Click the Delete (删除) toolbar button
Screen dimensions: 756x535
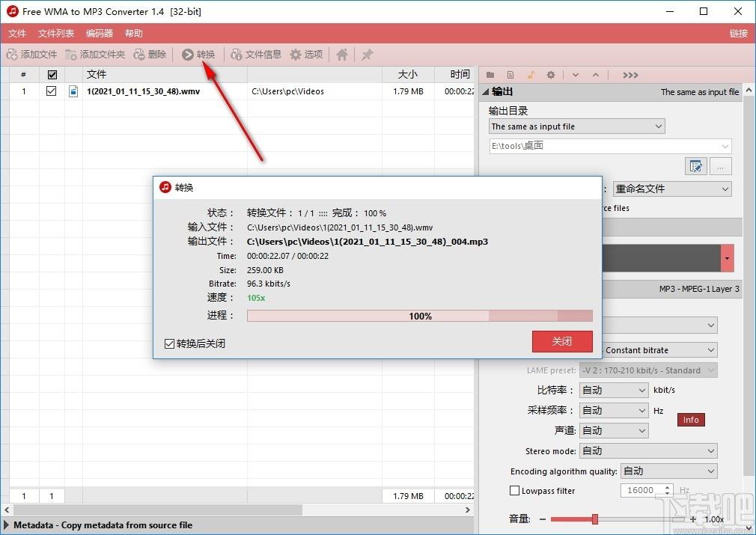(150, 55)
